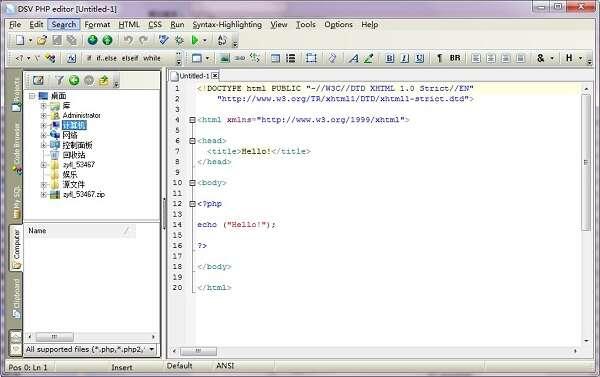Screen dimensions: 600x377
Task: Insert a list with the list icon
Action: point(291,58)
